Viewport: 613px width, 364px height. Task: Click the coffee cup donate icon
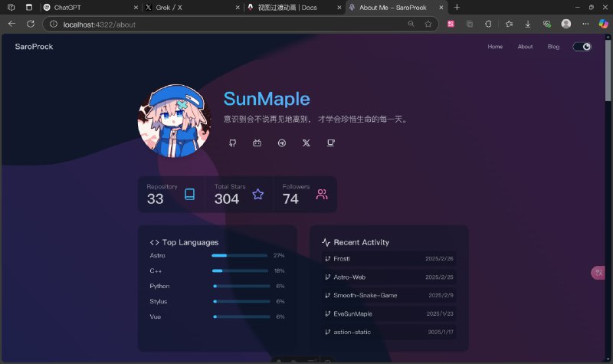point(331,143)
